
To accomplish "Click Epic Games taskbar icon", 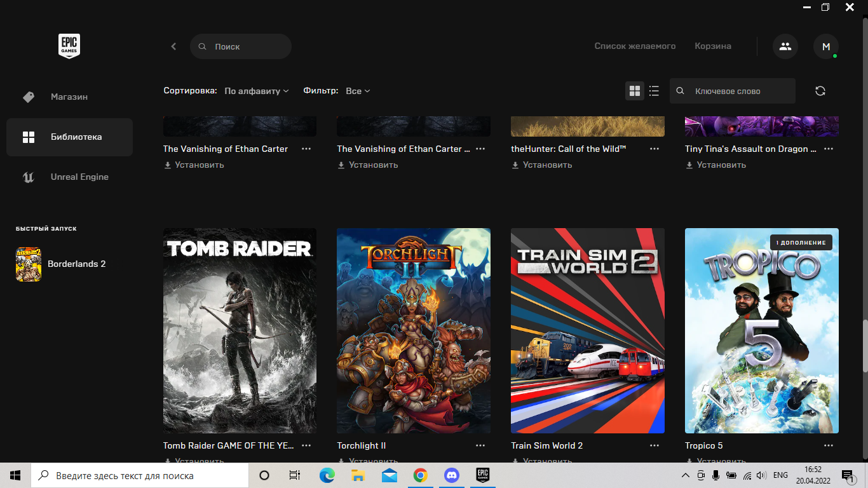I will (x=483, y=475).
